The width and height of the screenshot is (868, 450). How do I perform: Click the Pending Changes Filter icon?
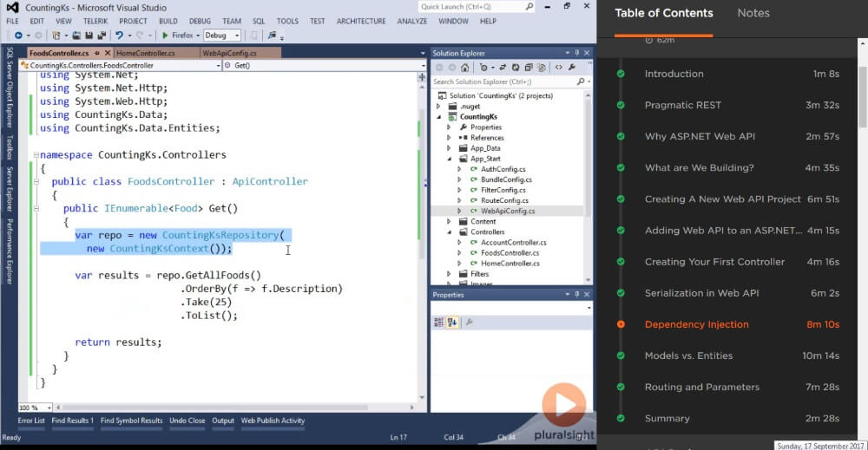point(483,68)
